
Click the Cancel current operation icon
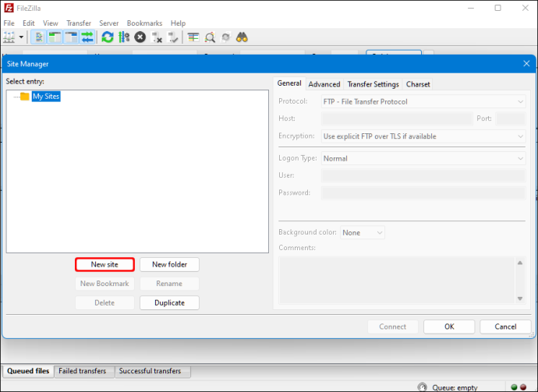(140, 37)
